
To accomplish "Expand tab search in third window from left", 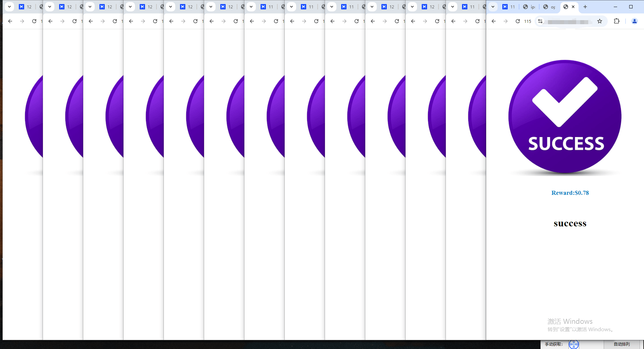I will (x=90, y=7).
